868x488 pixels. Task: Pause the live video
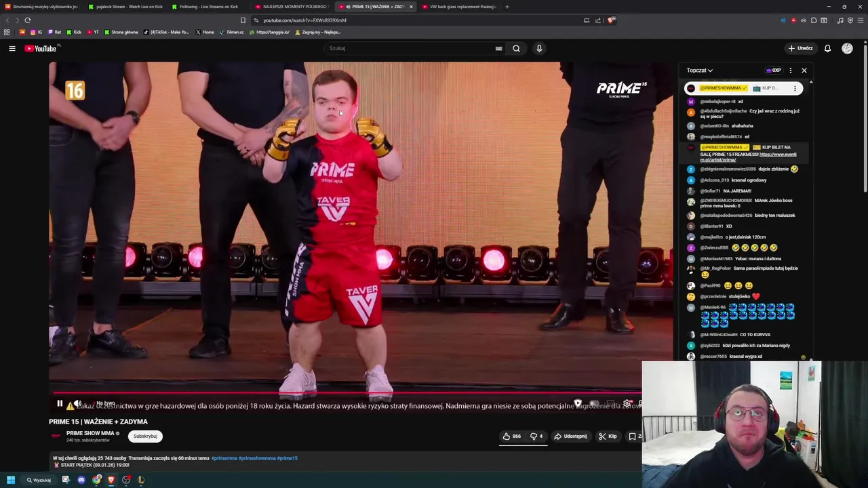coord(60,403)
